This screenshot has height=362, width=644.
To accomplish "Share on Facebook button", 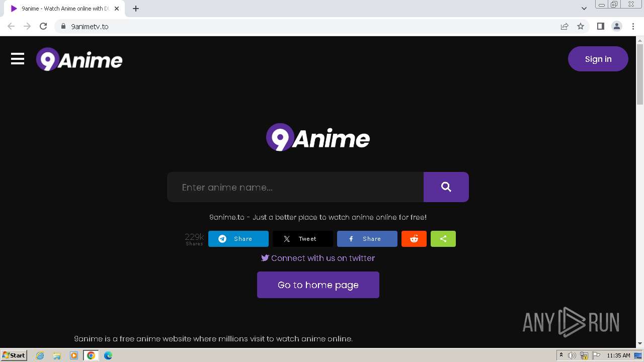I will click(367, 239).
